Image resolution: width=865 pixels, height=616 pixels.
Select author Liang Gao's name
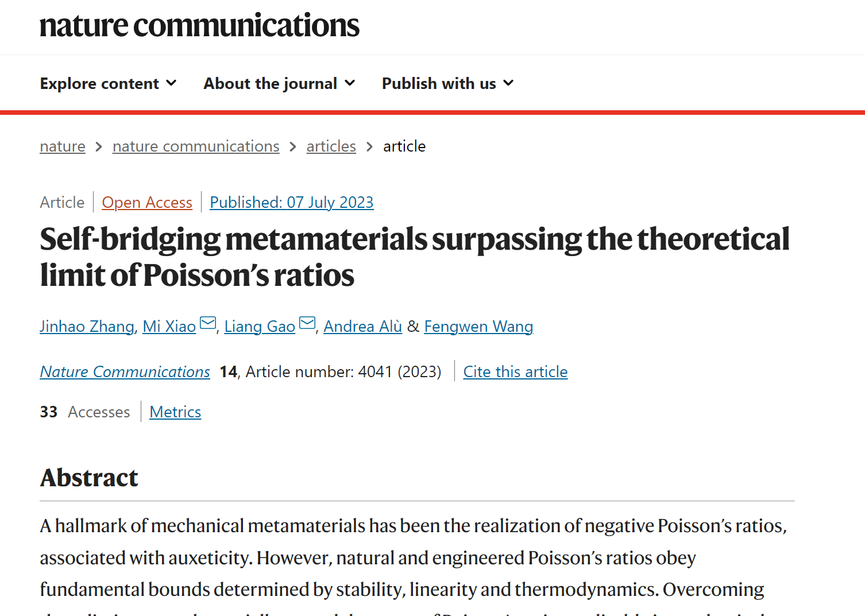260,327
